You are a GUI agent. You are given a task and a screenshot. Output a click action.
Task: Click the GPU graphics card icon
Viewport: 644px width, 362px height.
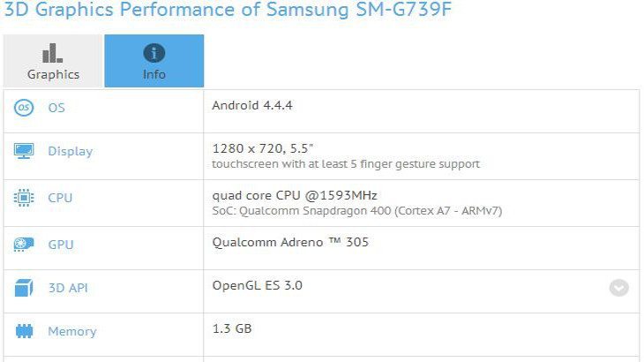24,245
